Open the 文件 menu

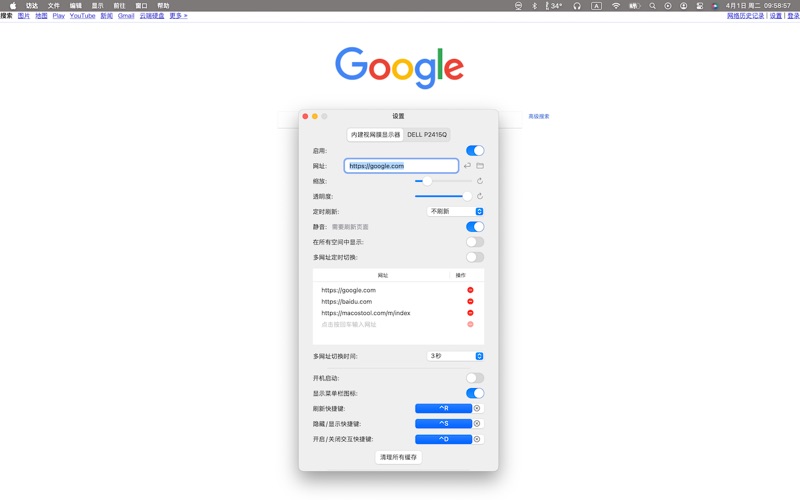click(x=54, y=6)
